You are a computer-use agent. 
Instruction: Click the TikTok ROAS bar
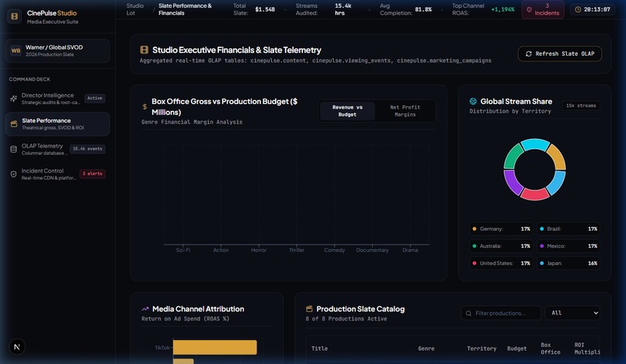(215, 347)
